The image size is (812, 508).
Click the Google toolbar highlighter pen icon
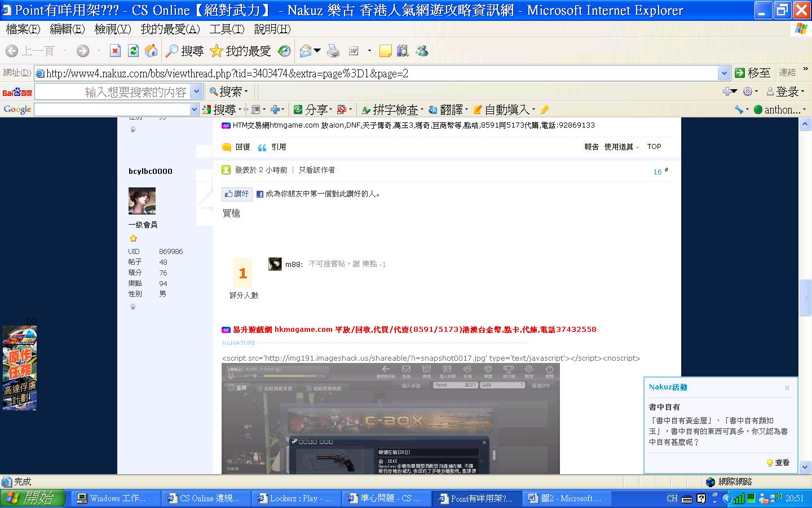pyautogui.click(x=544, y=110)
